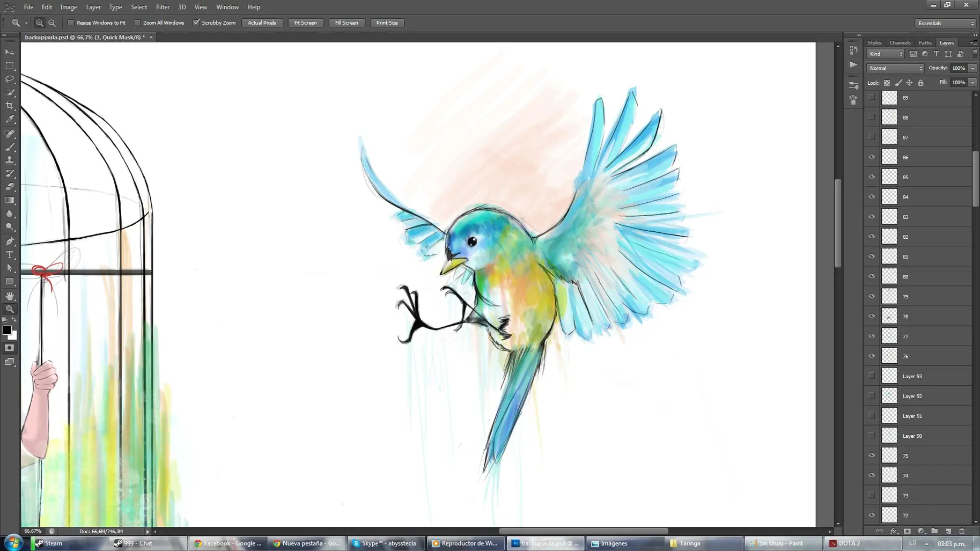Screen dimensions: 980x551
Task: Select the Hand tool
Action: click(10, 296)
